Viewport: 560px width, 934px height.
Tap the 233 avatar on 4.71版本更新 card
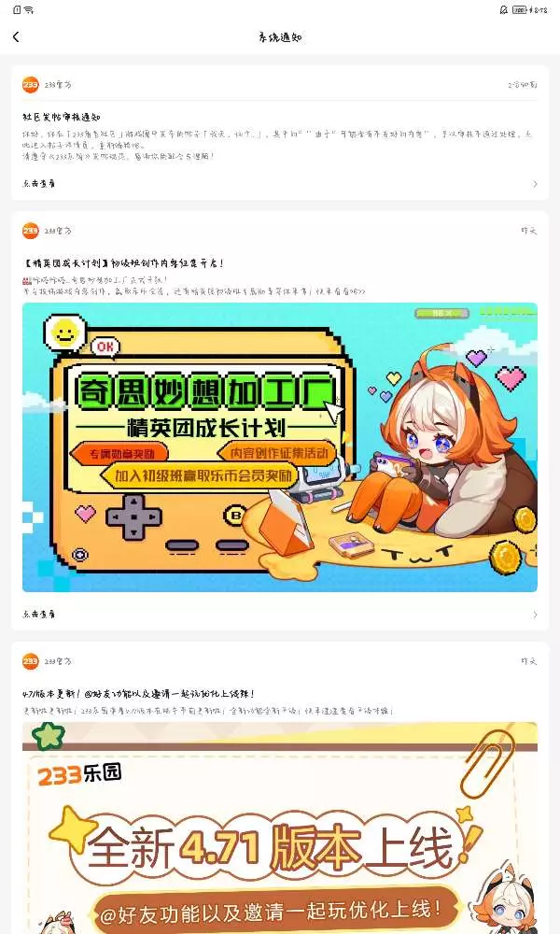31,661
